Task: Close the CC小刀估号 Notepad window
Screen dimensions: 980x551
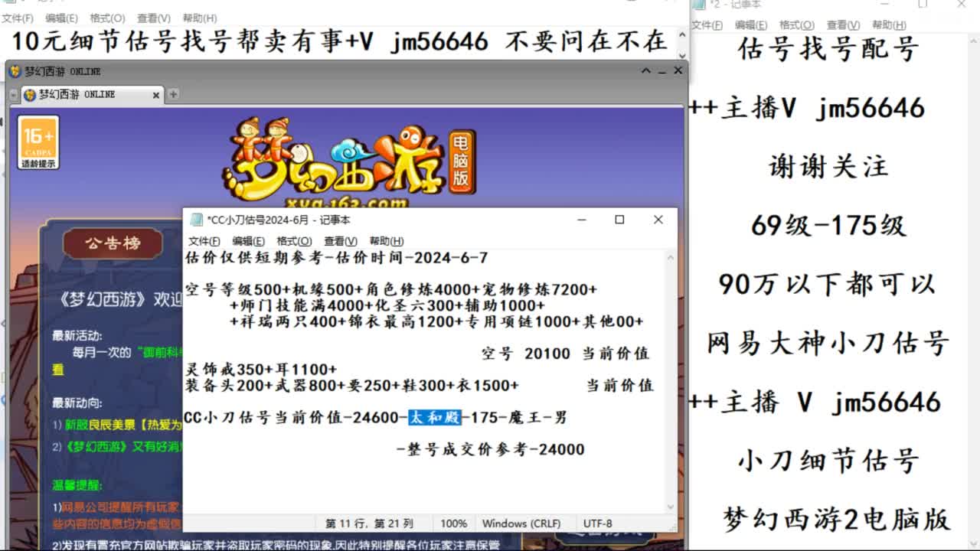Action: pos(658,220)
